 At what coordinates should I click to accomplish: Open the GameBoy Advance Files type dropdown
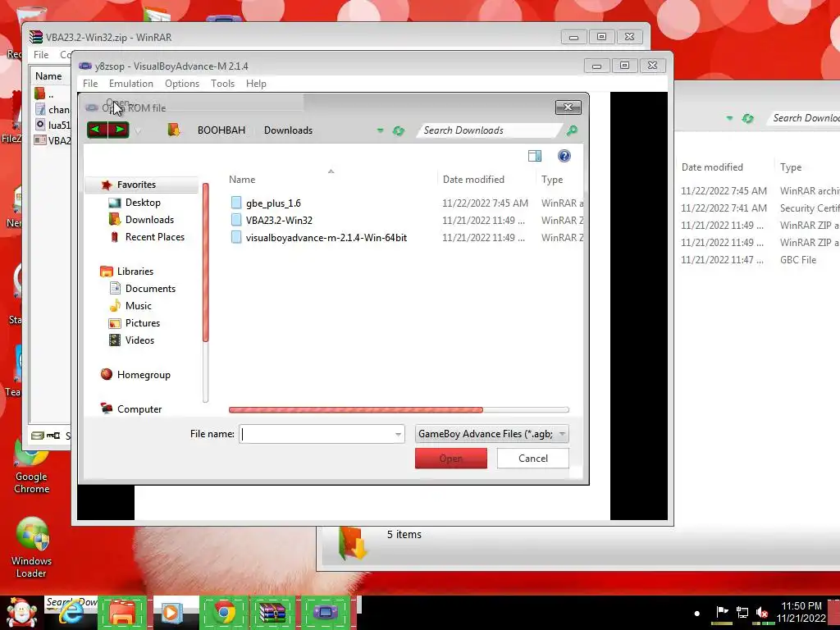[x=492, y=434]
